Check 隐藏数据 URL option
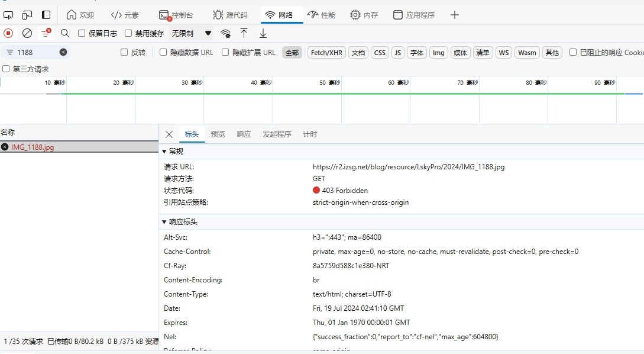This screenshot has width=644, height=354. (x=163, y=52)
